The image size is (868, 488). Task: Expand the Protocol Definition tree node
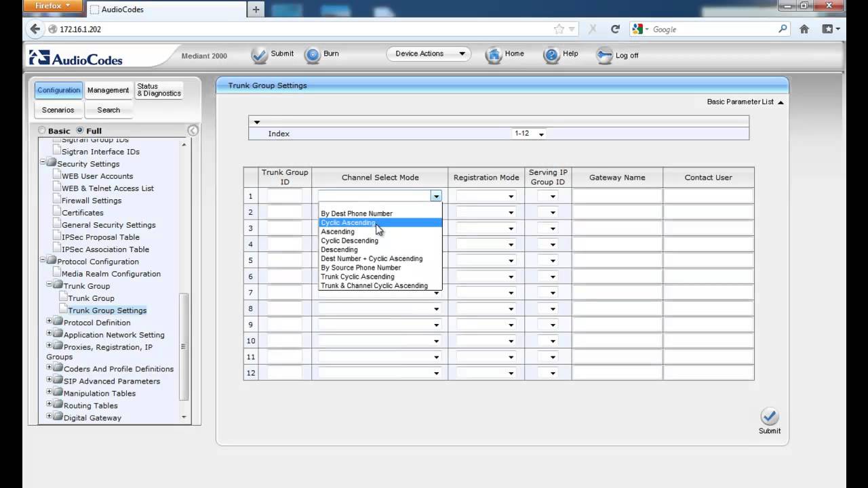click(x=49, y=321)
